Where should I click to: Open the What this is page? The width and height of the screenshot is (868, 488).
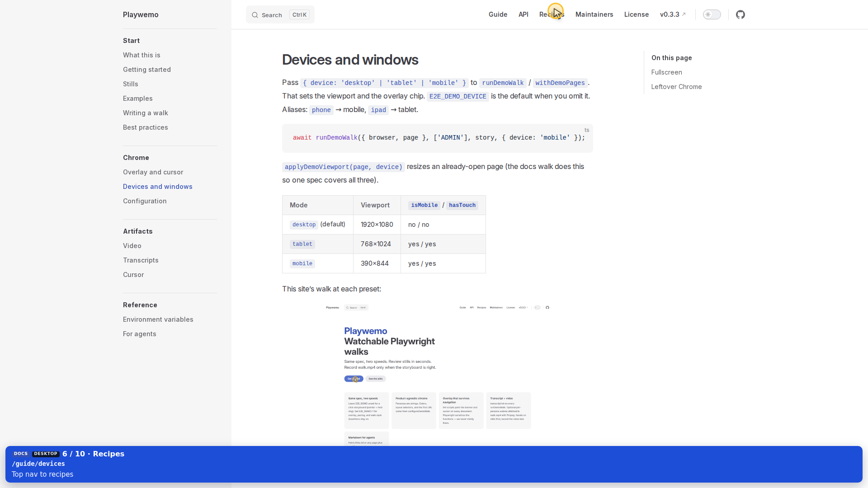(x=142, y=55)
